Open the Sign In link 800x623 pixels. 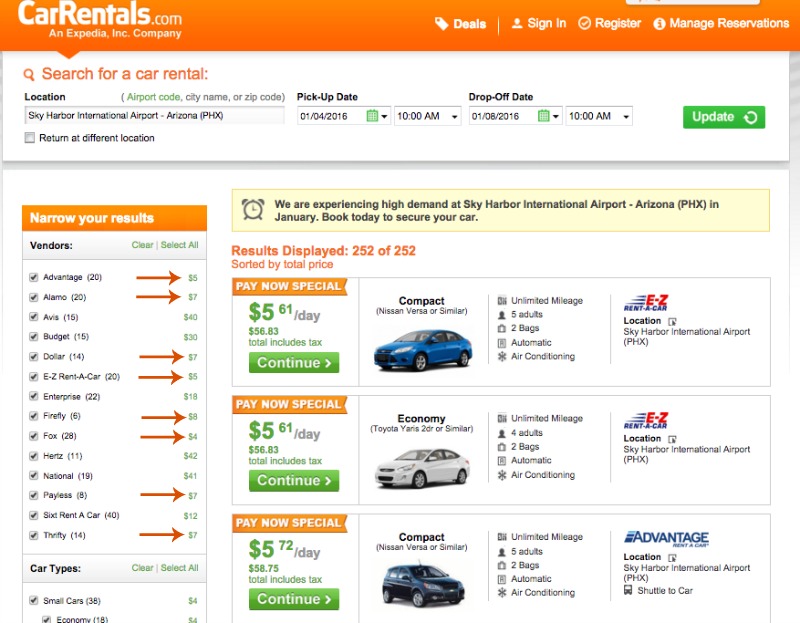pos(539,23)
